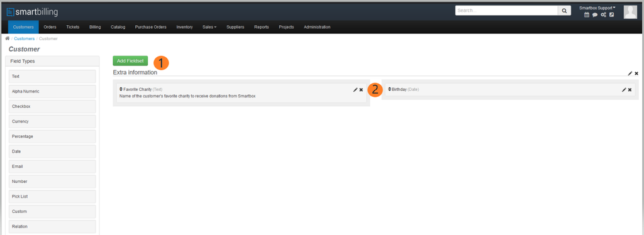The width and height of the screenshot is (644, 235).
Task: Click the Birthday sort handle icon
Action: (389, 89)
